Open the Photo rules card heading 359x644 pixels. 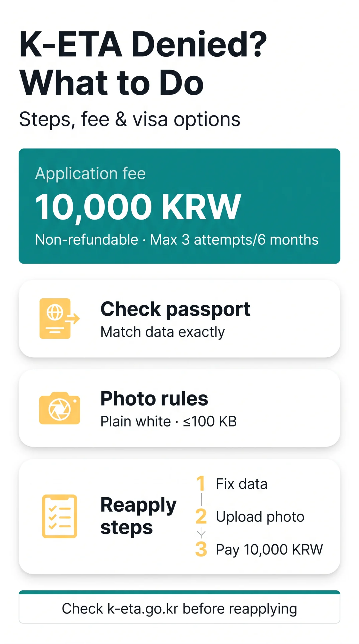pyautogui.click(x=154, y=398)
